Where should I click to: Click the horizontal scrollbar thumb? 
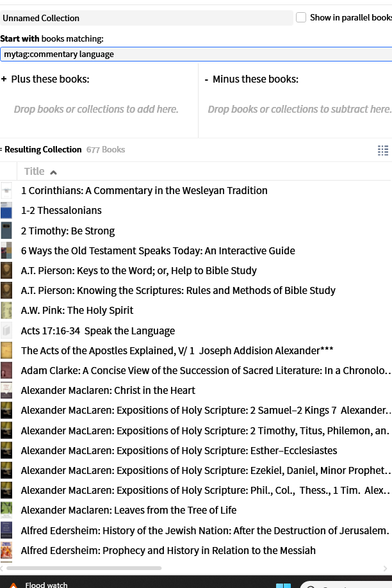click(84, 568)
